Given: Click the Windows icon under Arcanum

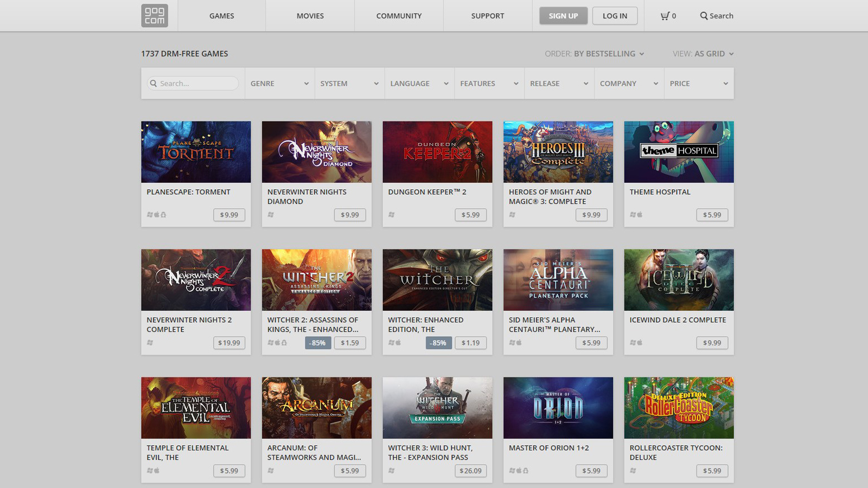Looking at the screenshot, I should click(271, 471).
